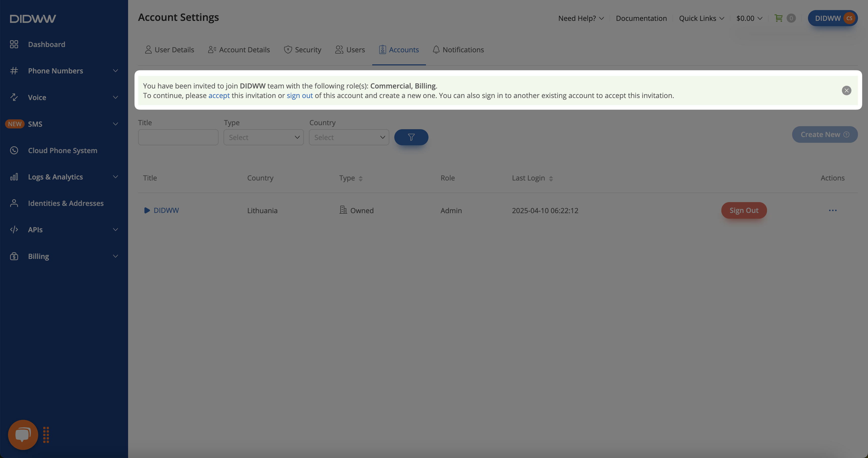Open the DIDWW user profile button

point(832,18)
